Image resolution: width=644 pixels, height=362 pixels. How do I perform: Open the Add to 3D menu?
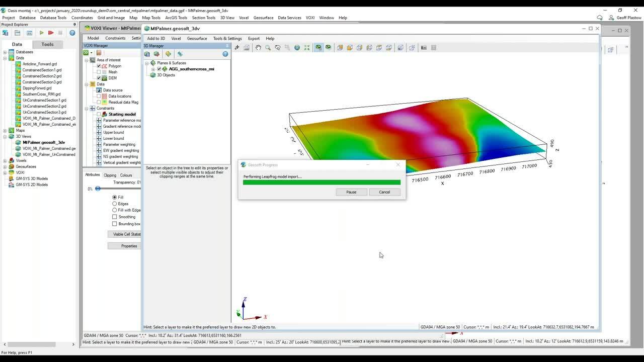click(156, 38)
